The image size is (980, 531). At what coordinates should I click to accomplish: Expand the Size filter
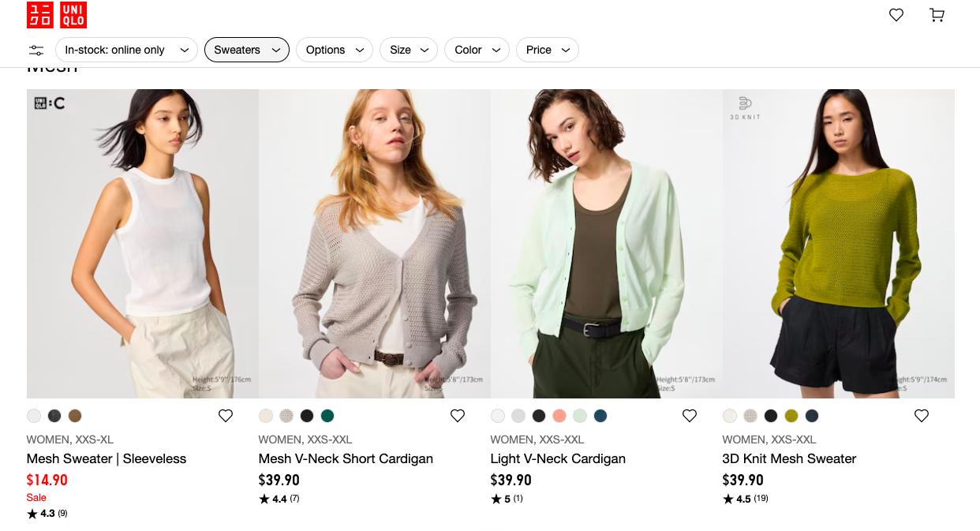point(409,50)
